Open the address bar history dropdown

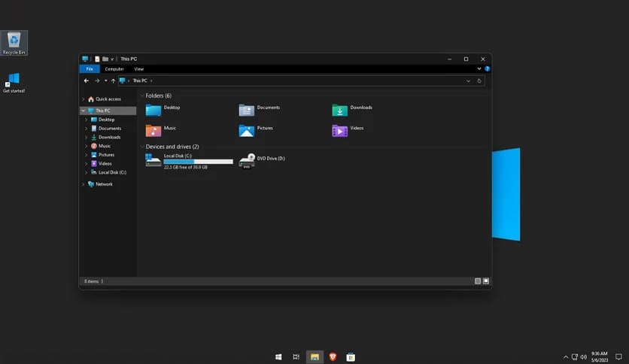click(x=468, y=80)
